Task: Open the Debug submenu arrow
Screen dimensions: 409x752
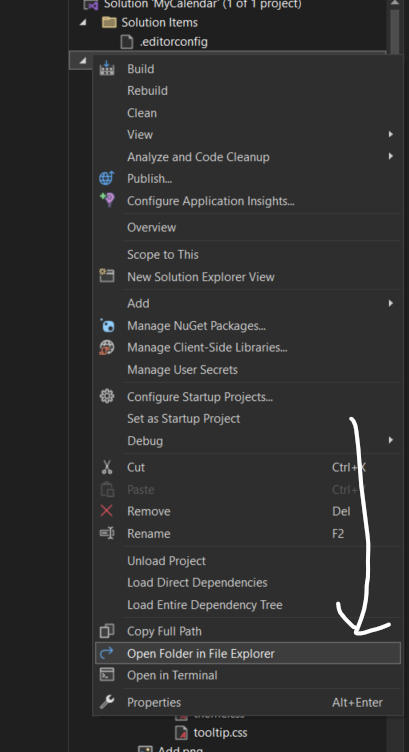Action: coord(391,440)
